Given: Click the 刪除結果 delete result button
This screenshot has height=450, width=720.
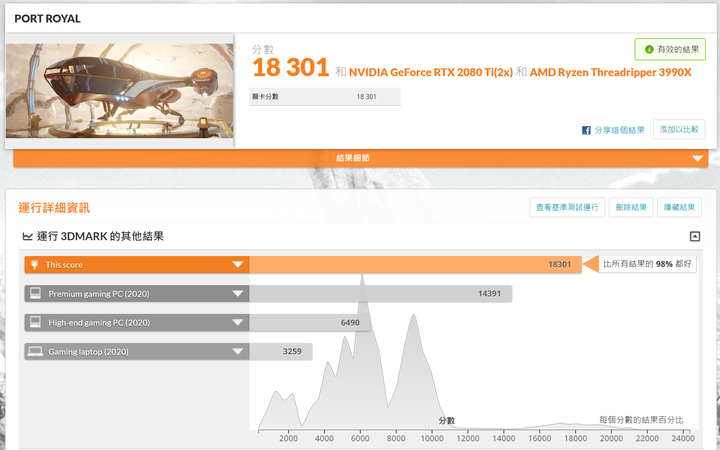Looking at the screenshot, I should pyautogui.click(x=631, y=207).
